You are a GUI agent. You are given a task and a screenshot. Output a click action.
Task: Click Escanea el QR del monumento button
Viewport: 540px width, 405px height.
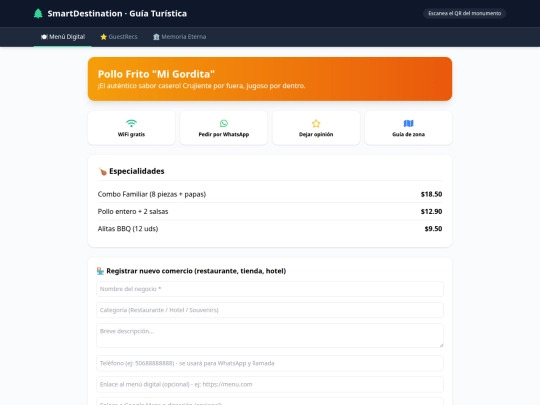click(464, 13)
